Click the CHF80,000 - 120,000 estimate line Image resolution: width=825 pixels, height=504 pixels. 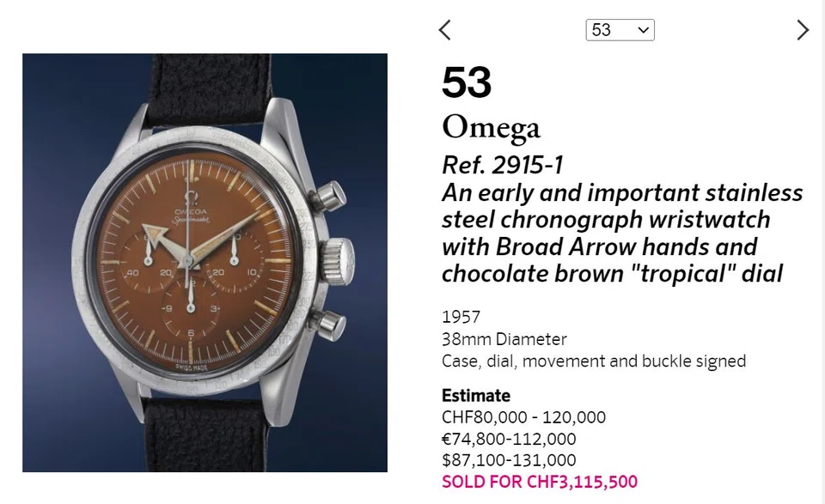click(x=522, y=417)
